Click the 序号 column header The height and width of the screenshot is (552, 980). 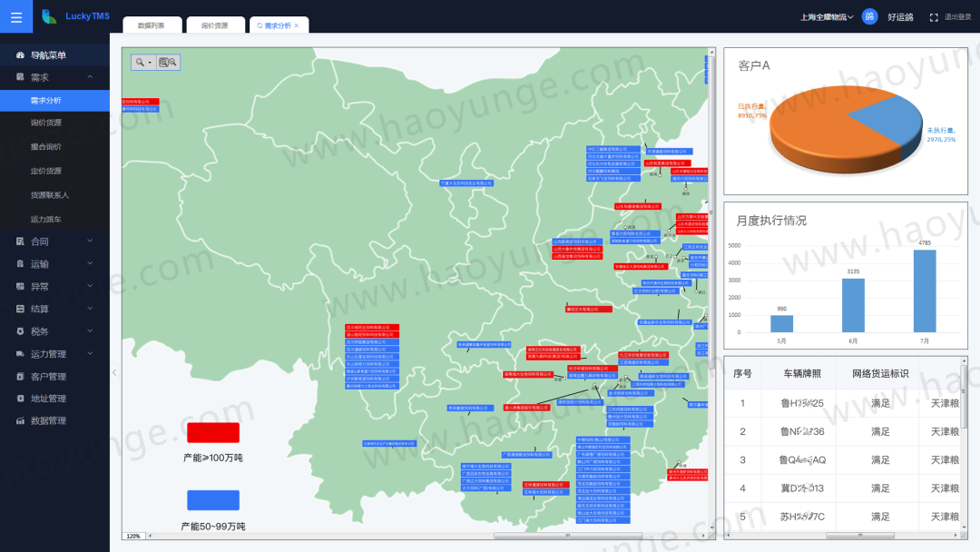coord(742,374)
